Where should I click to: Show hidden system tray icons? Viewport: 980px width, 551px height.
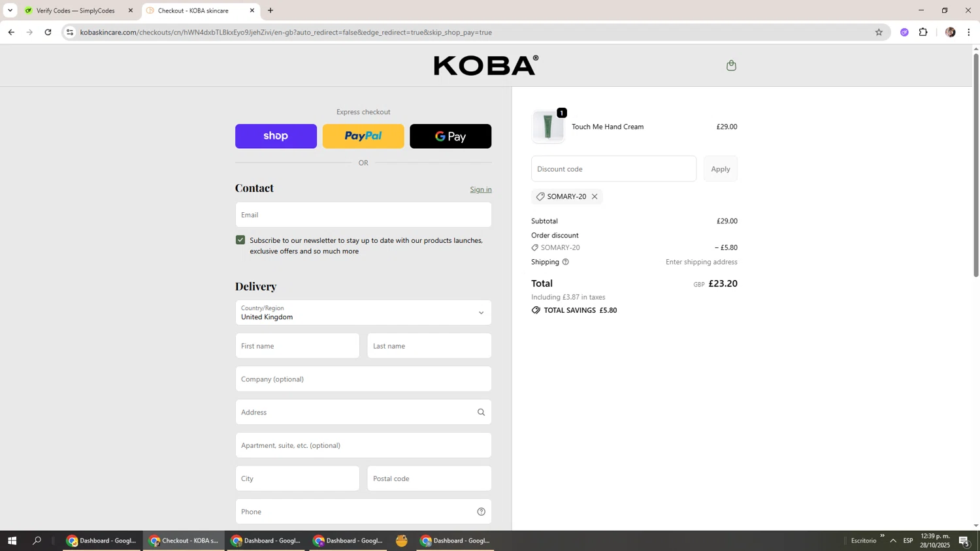(893, 541)
